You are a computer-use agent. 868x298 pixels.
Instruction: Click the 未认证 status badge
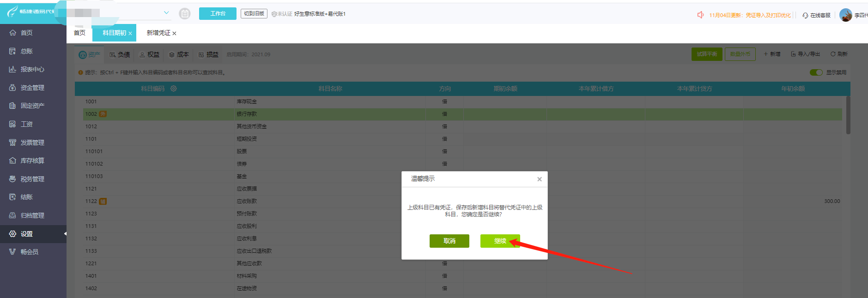(x=282, y=14)
